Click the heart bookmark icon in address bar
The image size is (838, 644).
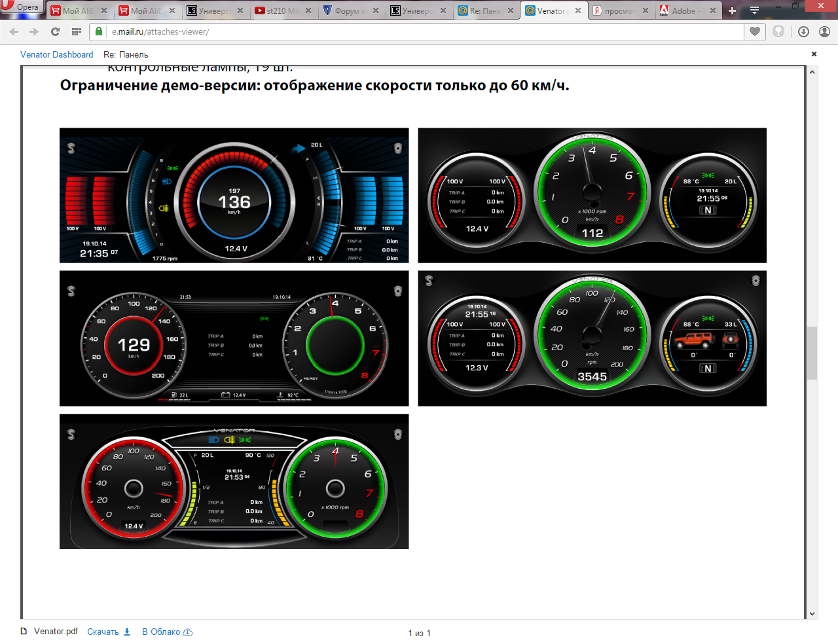coord(755,31)
